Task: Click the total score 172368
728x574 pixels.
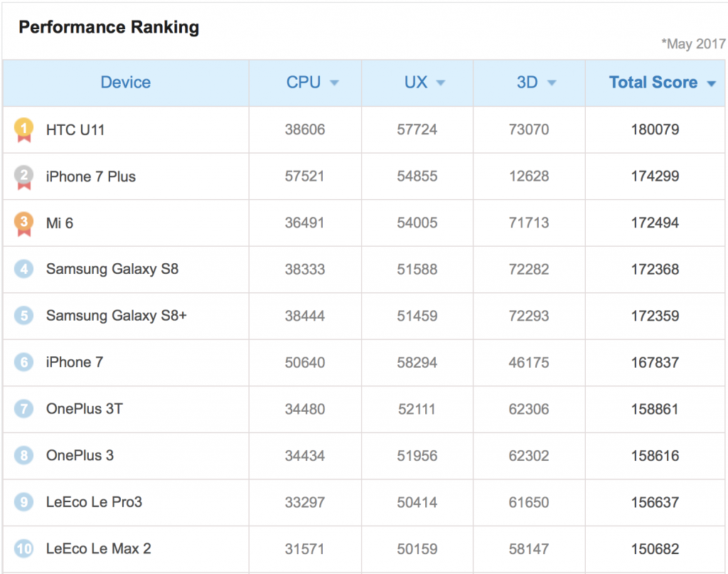Action: click(x=655, y=270)
